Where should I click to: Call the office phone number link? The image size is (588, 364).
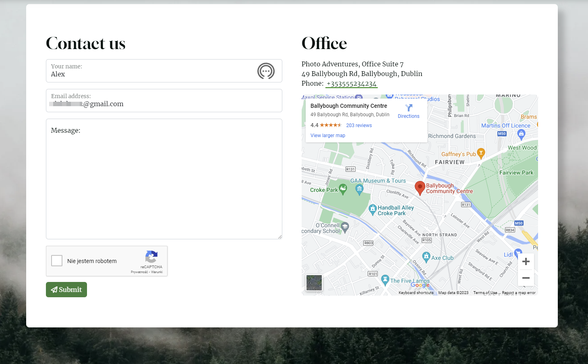click(x=352, y=84)
